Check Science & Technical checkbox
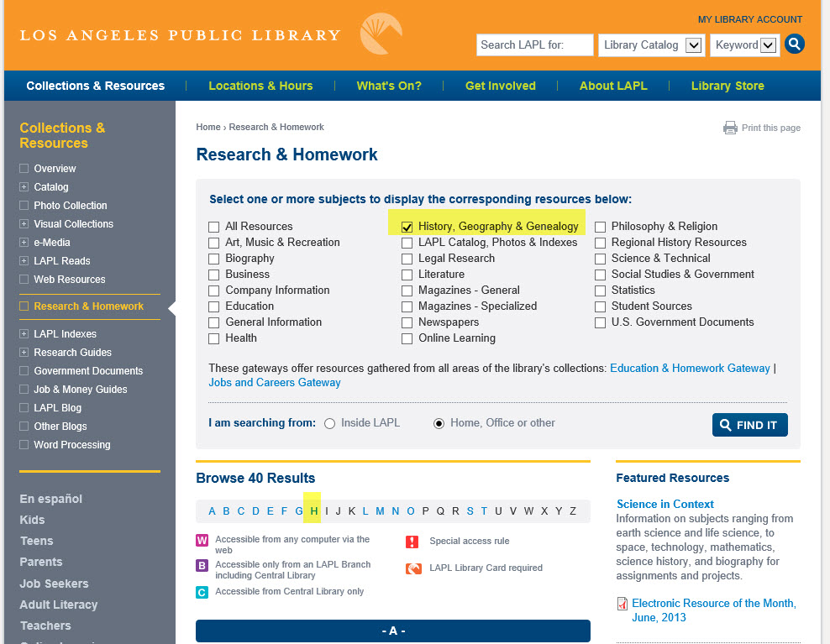 [601, 259]
